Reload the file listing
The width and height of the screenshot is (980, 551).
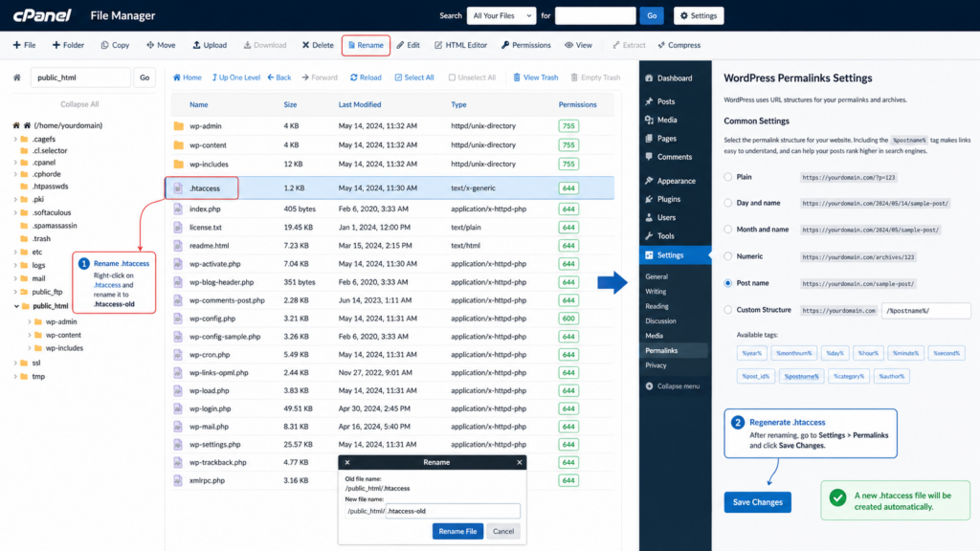(x=366, y=77)
